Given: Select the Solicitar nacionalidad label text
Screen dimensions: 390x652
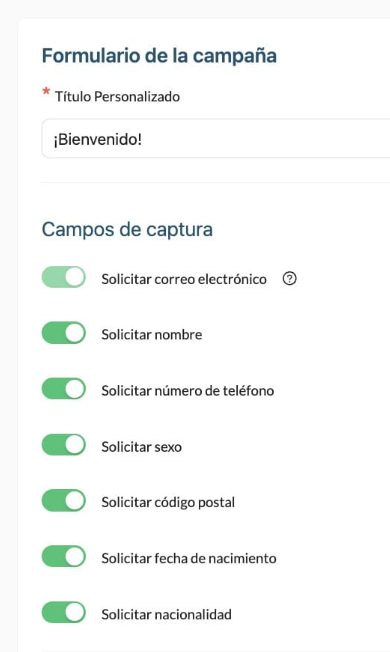Looking at the screenshot, I should click(166, 615).
